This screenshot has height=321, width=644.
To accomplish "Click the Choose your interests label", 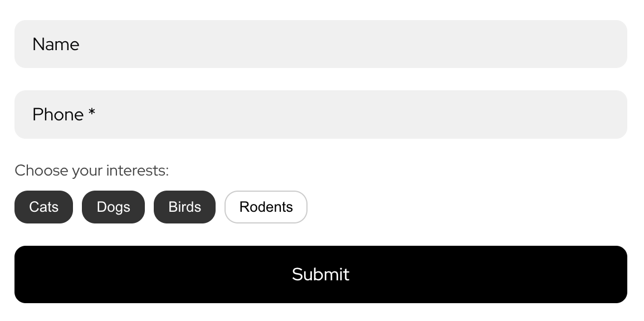I will tap(91, 171).
